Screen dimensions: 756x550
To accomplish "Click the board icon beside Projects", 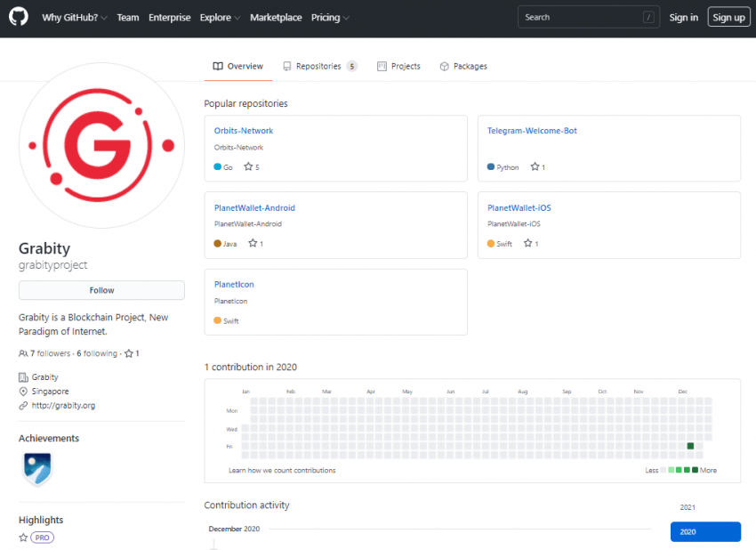I will point(382,66).
